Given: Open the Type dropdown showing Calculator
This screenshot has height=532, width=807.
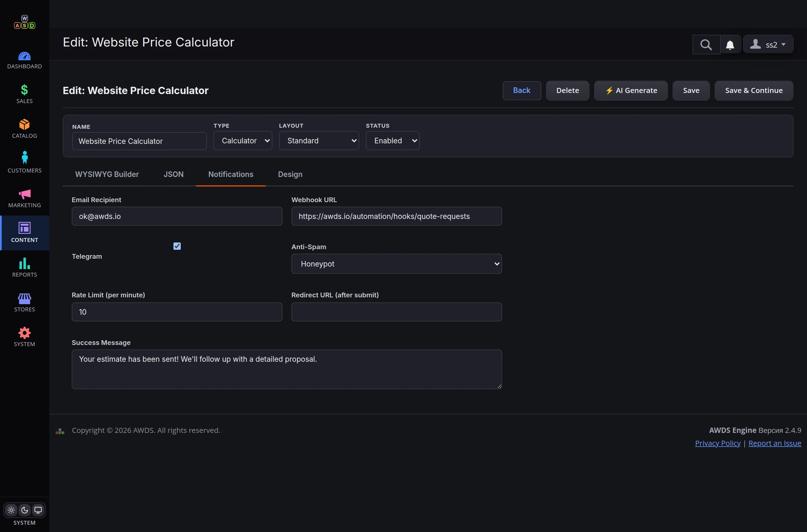Looking at the screenshot, I should (243, 141).
